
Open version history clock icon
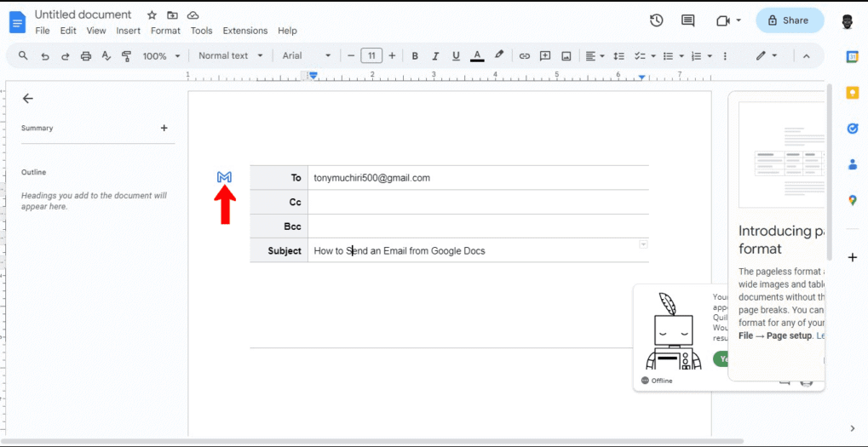tap(656, 20)
